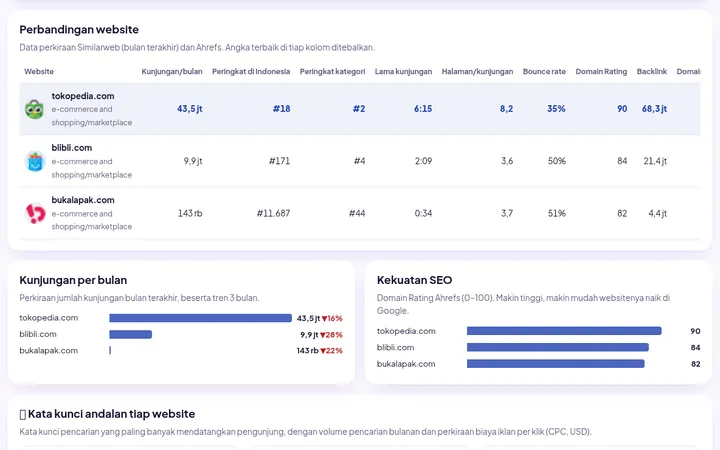Screen dimensions: 720x450
Task: Click the icon before Kata kunci andalan heading
Action: pyautogui.click(x=22, y=414)
